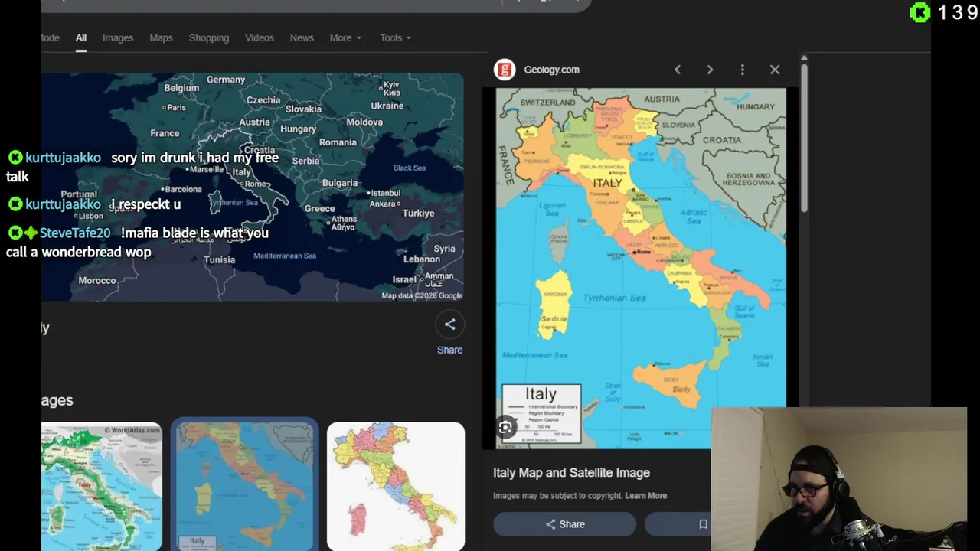
Task: Click the preview panel vertical scrollbar
Action: pyautogui.click(x=803, y=138)
